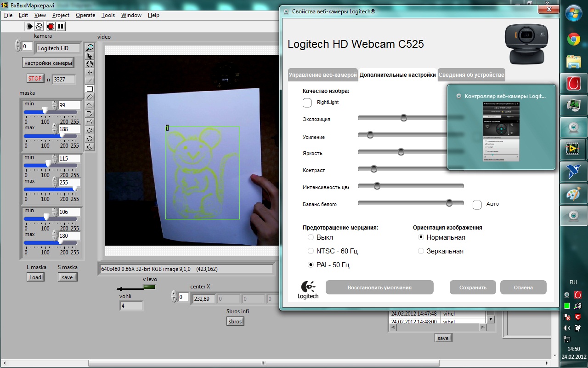Choose the Rectangle ROI tool
Image resolution: width=588 pixels, height=368 pixels.
90,89
